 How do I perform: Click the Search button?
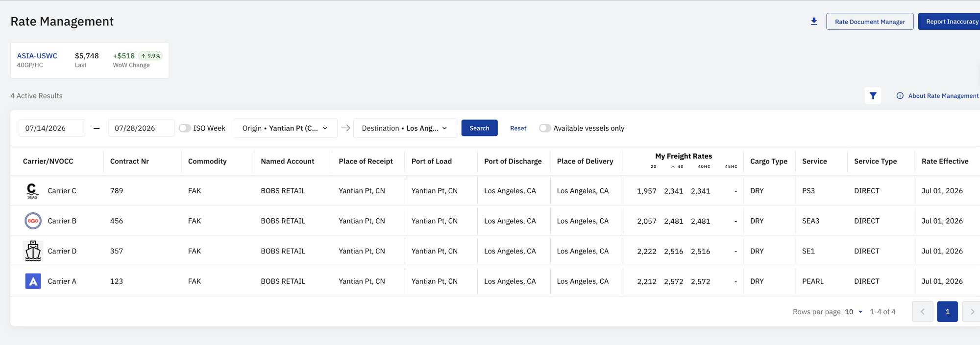click(x=479, y=128)
